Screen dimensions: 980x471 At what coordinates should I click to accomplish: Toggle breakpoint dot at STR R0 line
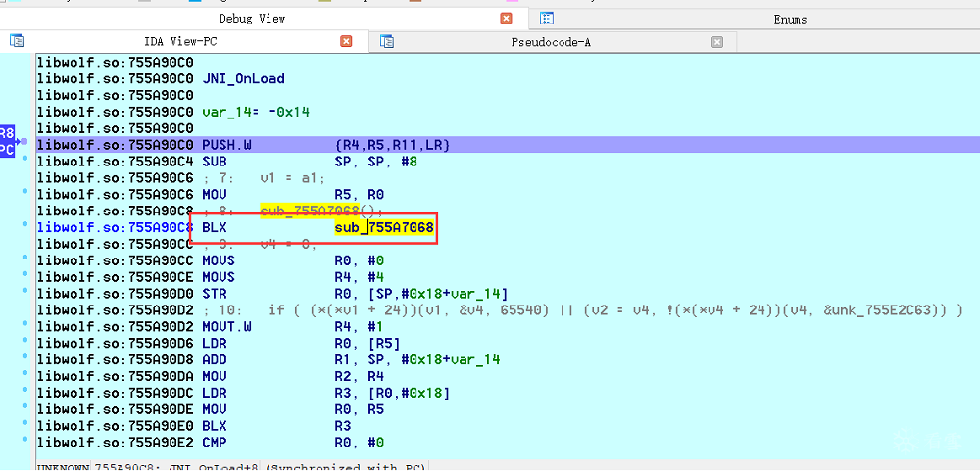[24, 289]
